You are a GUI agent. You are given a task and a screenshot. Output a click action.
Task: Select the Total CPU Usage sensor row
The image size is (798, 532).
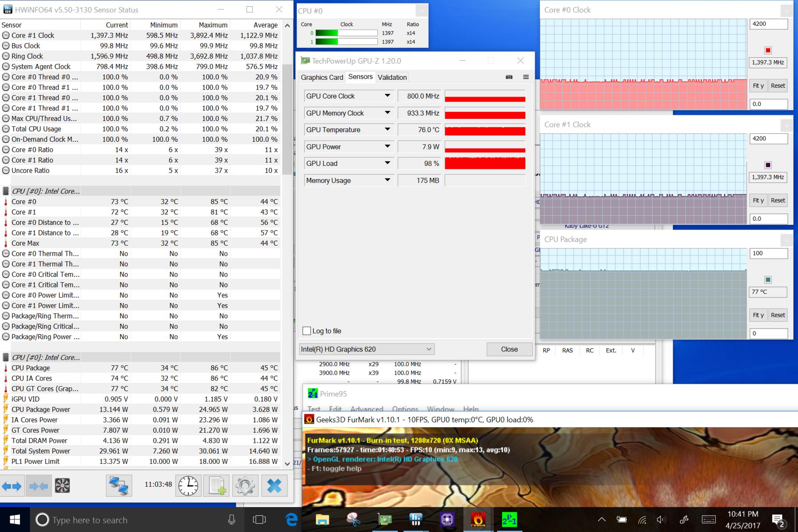(x=141, y=129)
